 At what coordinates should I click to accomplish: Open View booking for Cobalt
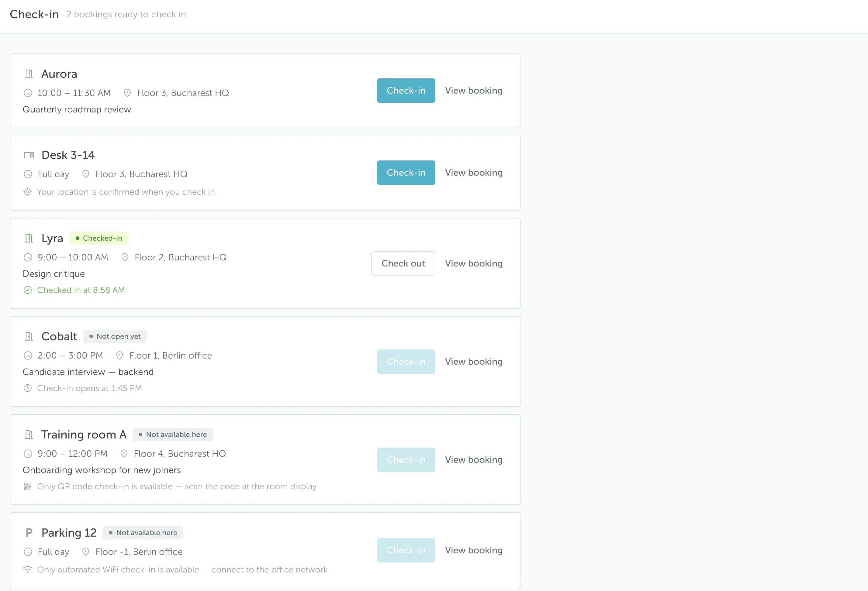tap(474, 361)
